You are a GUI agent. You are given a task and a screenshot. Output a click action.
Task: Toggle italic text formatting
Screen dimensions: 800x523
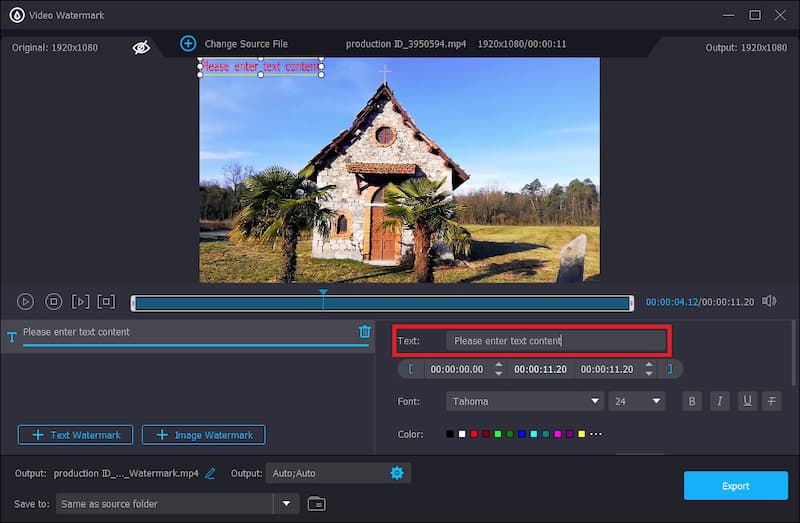719,401
